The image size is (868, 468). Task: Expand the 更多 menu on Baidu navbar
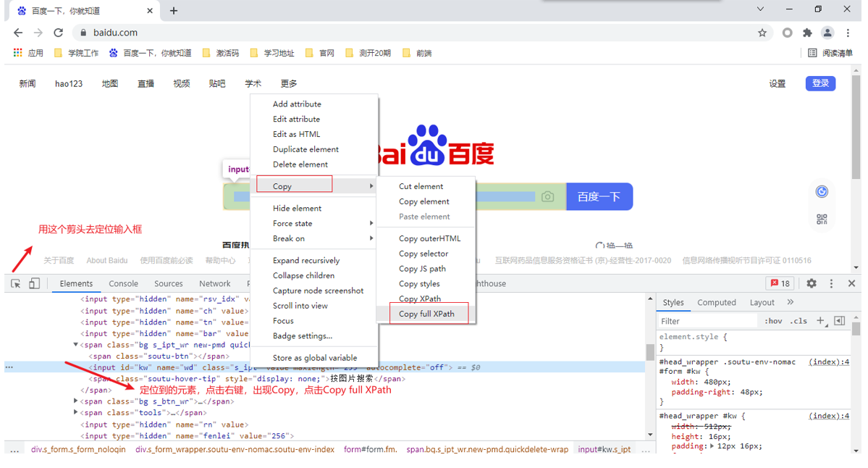288,83
